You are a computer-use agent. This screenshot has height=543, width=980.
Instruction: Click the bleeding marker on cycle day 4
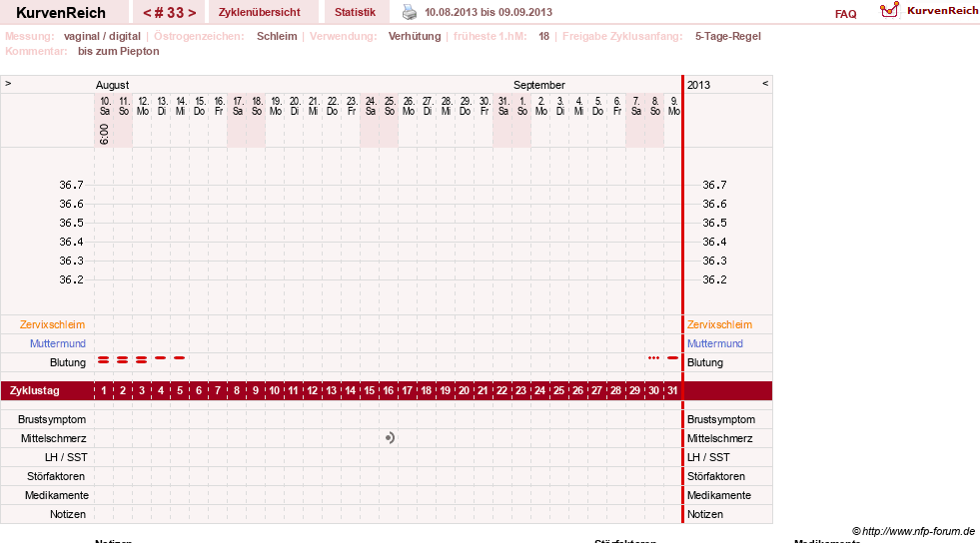point(161,357)
